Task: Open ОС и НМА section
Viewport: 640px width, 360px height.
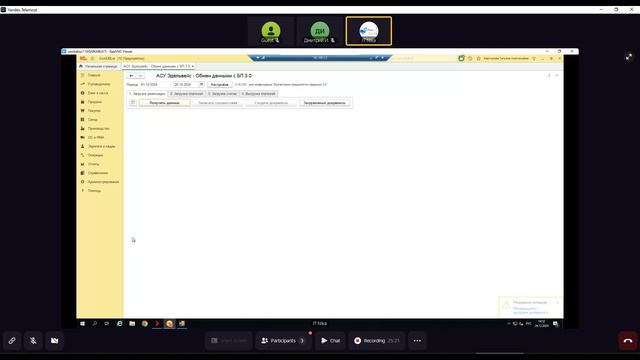Action: [96, 138]
